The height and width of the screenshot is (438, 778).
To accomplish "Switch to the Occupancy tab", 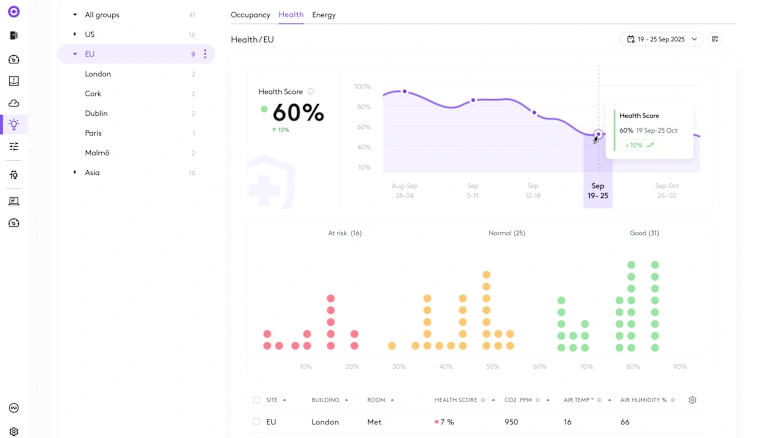I will click(x=250, y=15).
